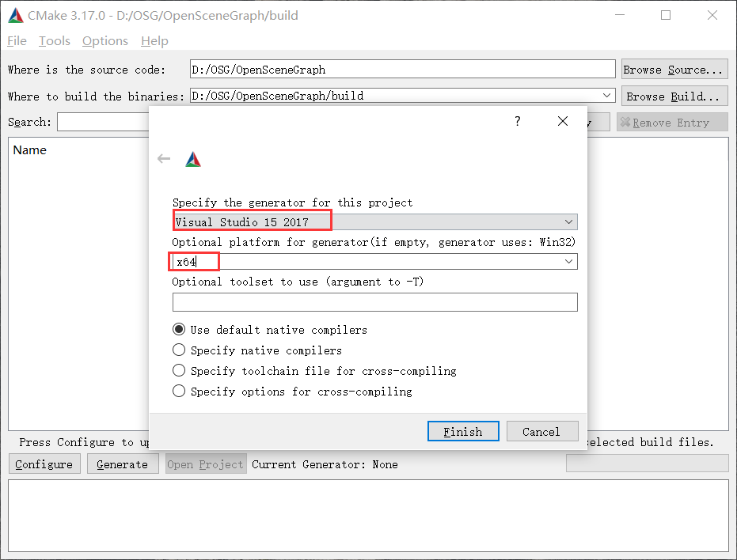
Task: Click the CMake logo inside the dialog
Action: click(x=192, y=158)
